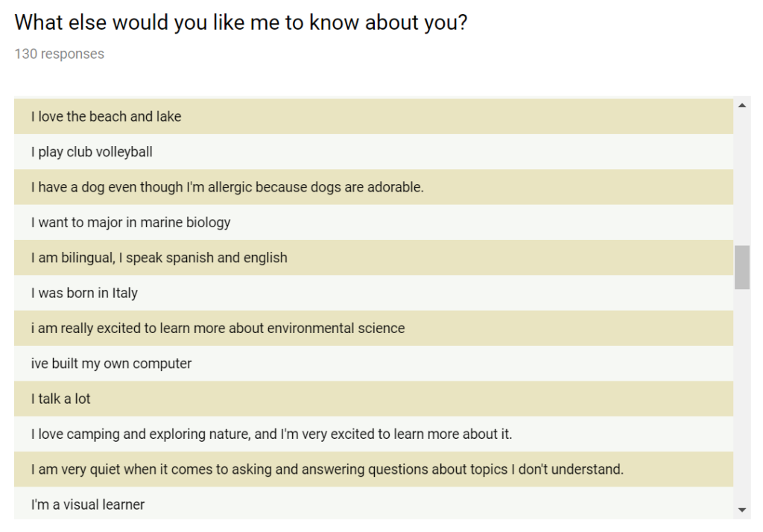The height and width of the screenshot is (532, 763).
Task: Select the "I play club volleyball" response
Action: pos(92,152)
